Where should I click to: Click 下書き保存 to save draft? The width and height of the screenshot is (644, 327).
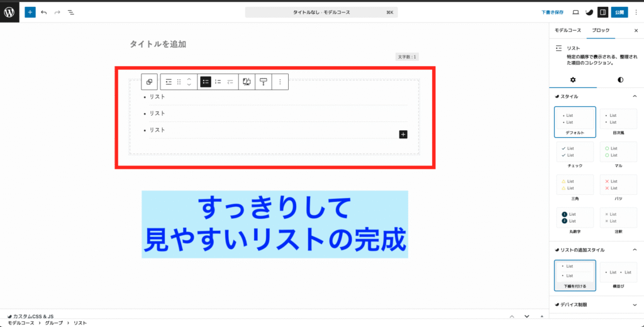[552, 12]
